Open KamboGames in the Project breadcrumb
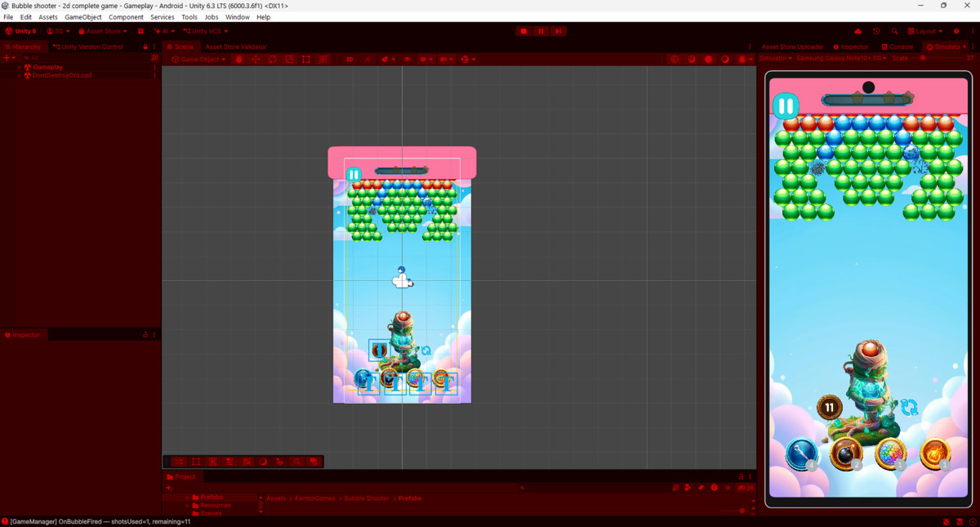Screen dimensions: 980x527 (314, 498)
